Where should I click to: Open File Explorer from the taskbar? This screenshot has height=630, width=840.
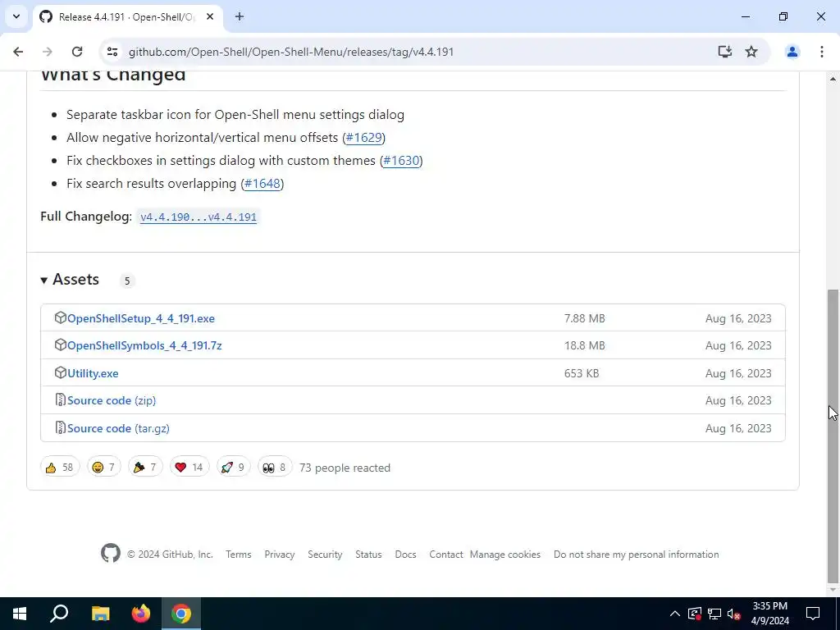pyautogui.click(x=100, y=614)
